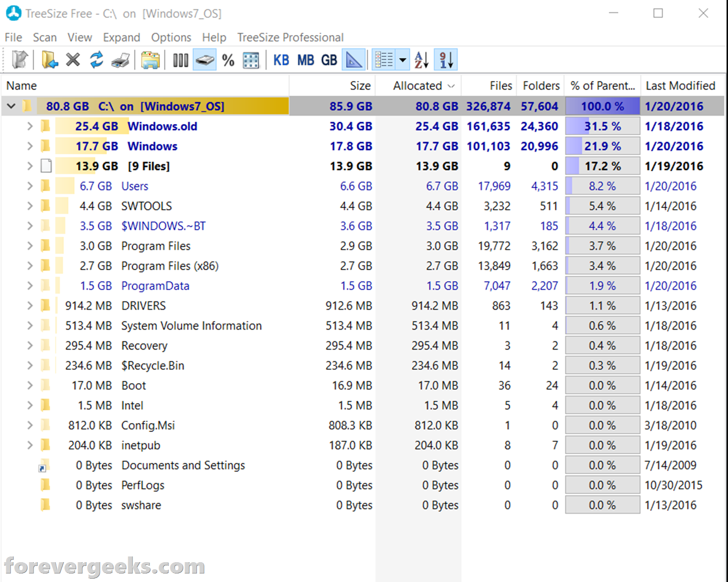Expand the ProgramData folder
Image resolution: width=728 pixels, height=582 pixels.
pos(30,286)
